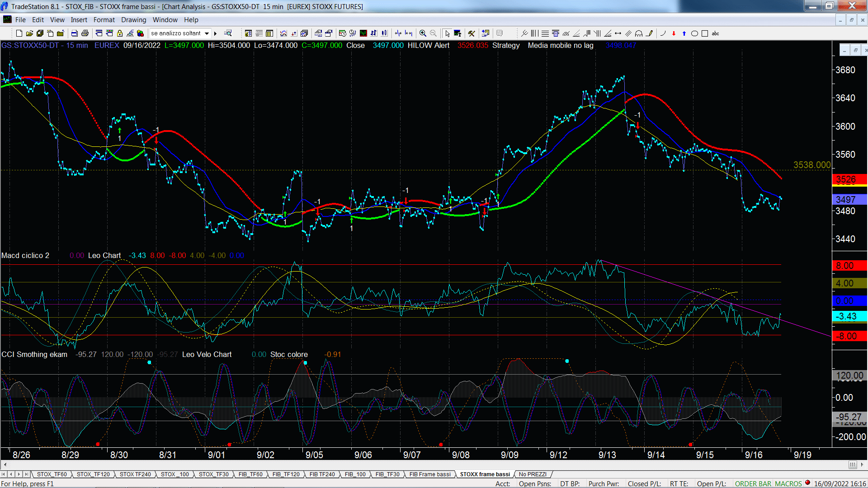
Task: Click the Print toolbar icon
Action: [85, 33]
